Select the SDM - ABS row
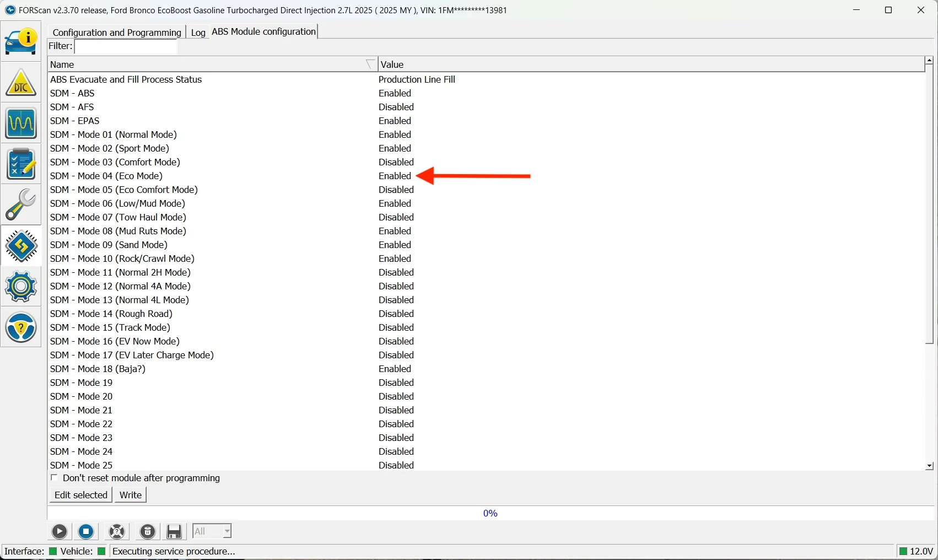 (486, 93)
